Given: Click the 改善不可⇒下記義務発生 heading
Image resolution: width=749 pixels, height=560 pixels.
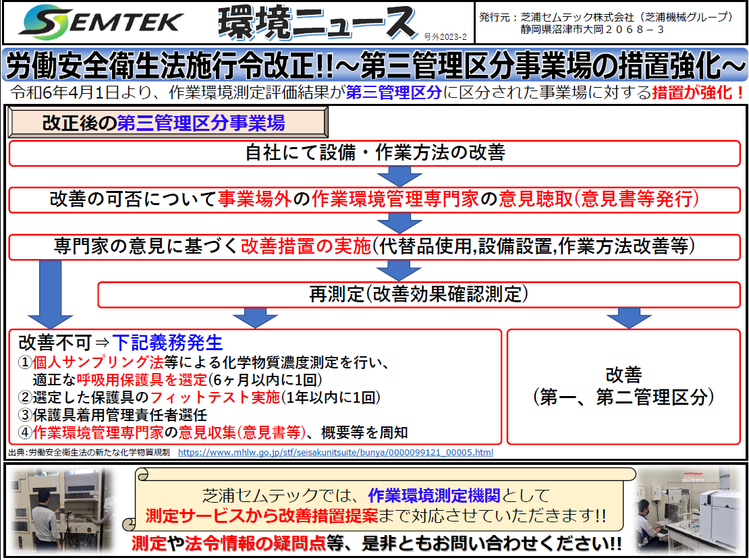Looking at the screenshot, I should (120, 342).
